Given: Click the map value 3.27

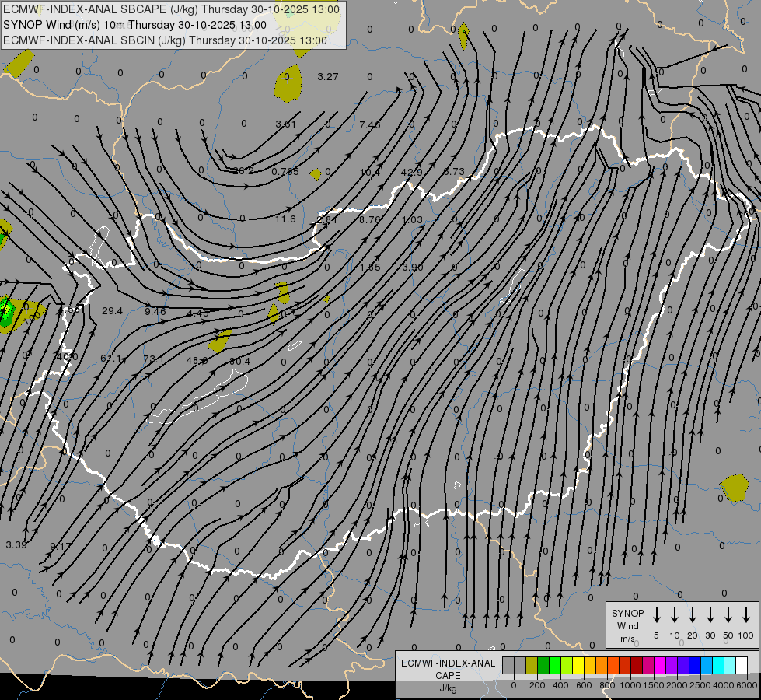Looking at the screenshot, I should [x=327, y=77].
